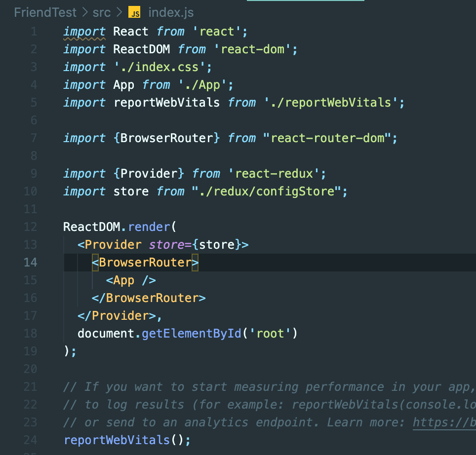The image size is (476, 455).
Task: Click the closing parenthesis on line 19
Action: point(67,351)
